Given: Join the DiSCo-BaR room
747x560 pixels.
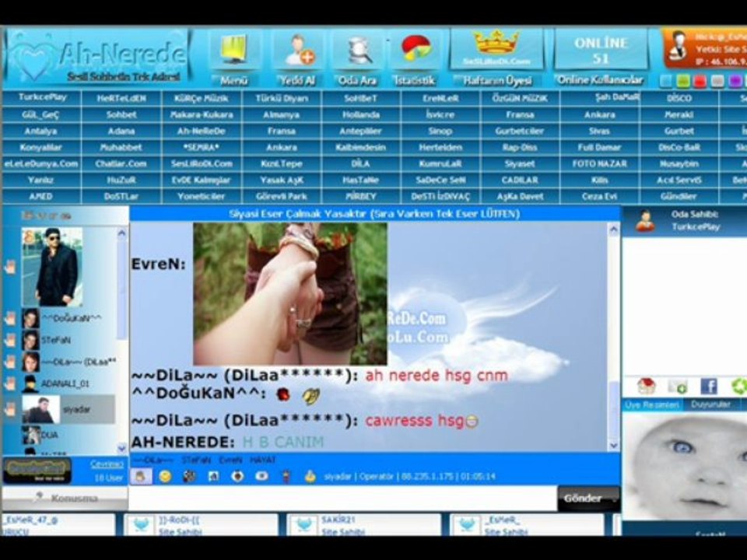Looking at the screenshot, I should pyautogui.click(x=679, y=148).
